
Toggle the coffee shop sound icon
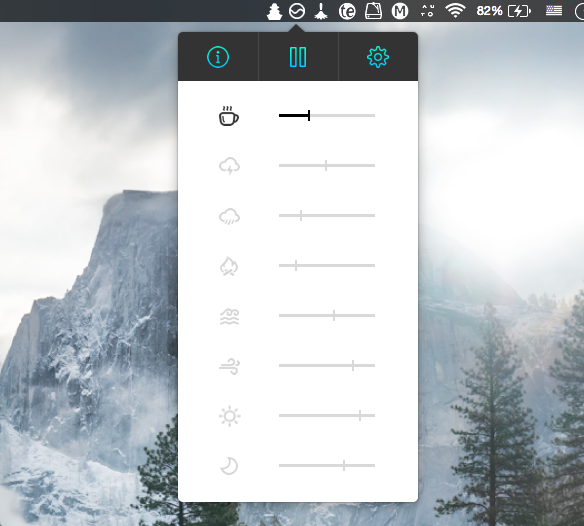(x=229, y=116)
